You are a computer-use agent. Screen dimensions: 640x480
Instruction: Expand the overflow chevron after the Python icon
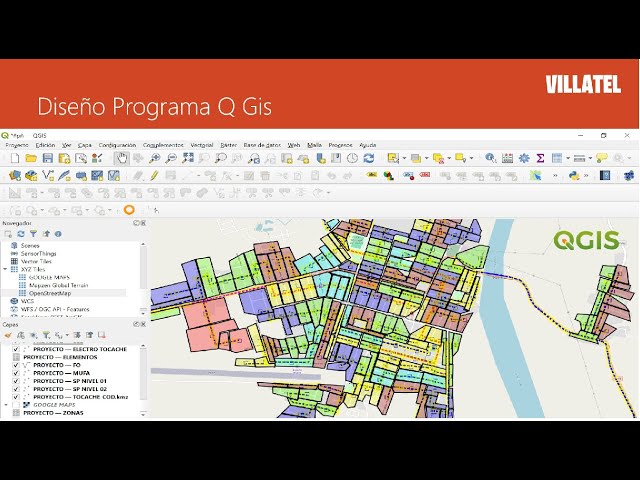[x=587, y=176]
